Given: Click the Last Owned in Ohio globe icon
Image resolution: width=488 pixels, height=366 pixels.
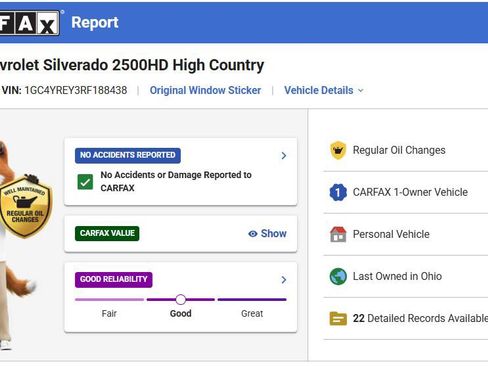Looking at the screenshot, I should pyautogui.click(x=338, y=276).
